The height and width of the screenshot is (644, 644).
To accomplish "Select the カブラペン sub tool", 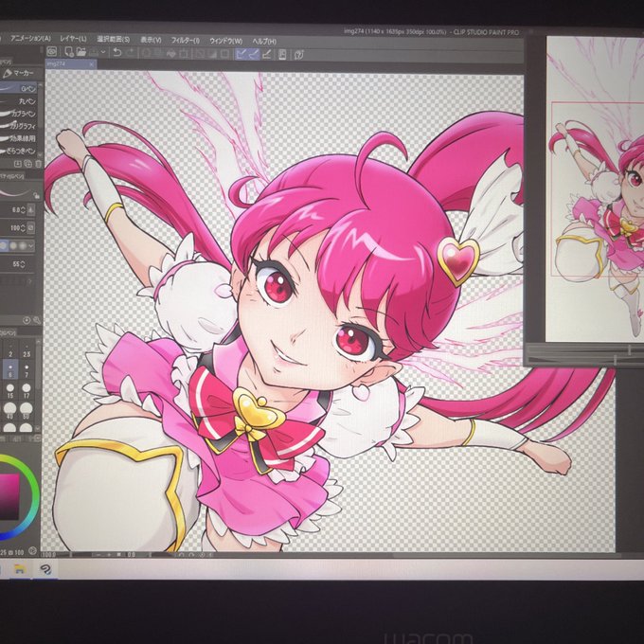I will point(19,114).
